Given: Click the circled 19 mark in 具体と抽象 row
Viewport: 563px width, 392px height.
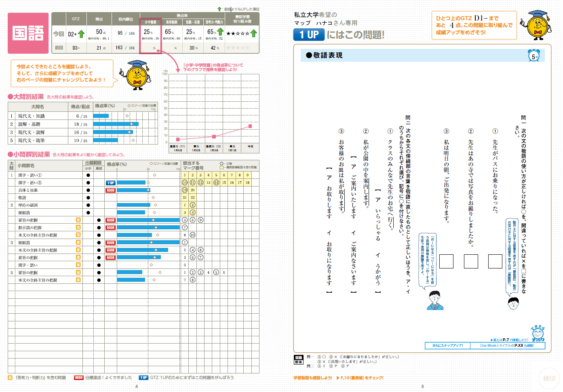Looking at the screenshot, I should [185, 190].
